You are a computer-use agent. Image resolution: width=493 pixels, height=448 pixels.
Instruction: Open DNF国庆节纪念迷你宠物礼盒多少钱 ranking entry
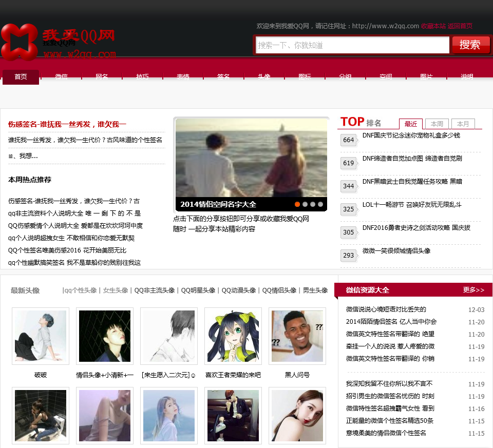411,135
